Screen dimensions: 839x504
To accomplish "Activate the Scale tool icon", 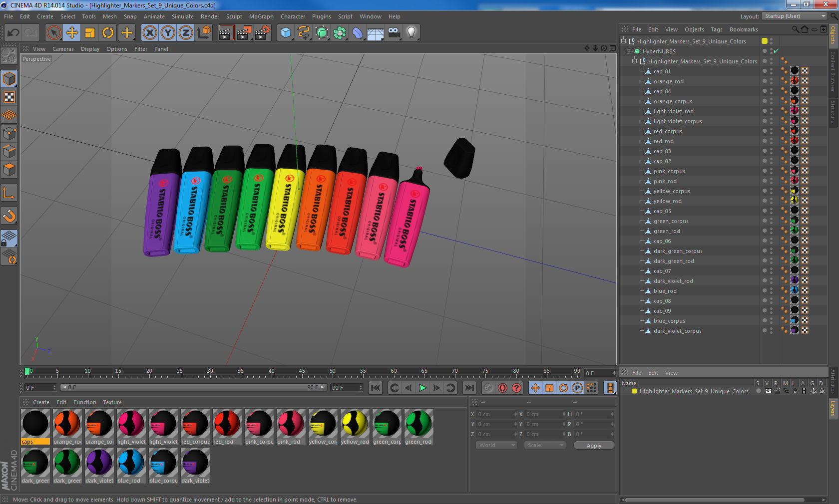I will 90,33.
